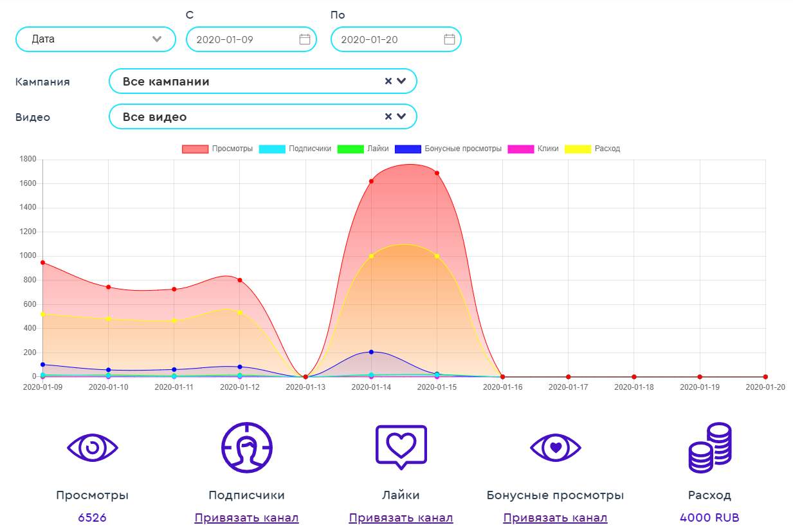
Task: Click the eye icon above Просмотры
Action: (92, 448)
